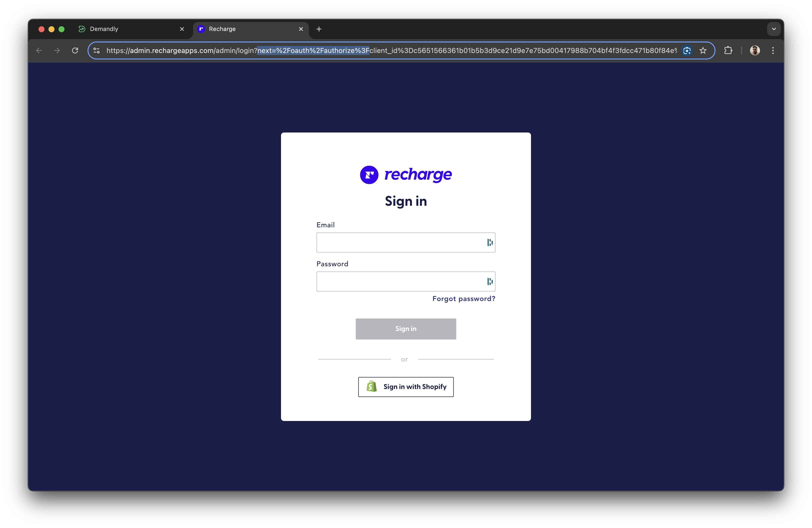Sign in with Shopify
Image resolution: width=812 pixels, height=528 pixels.
pyautogui.click(x=406, y=387)
